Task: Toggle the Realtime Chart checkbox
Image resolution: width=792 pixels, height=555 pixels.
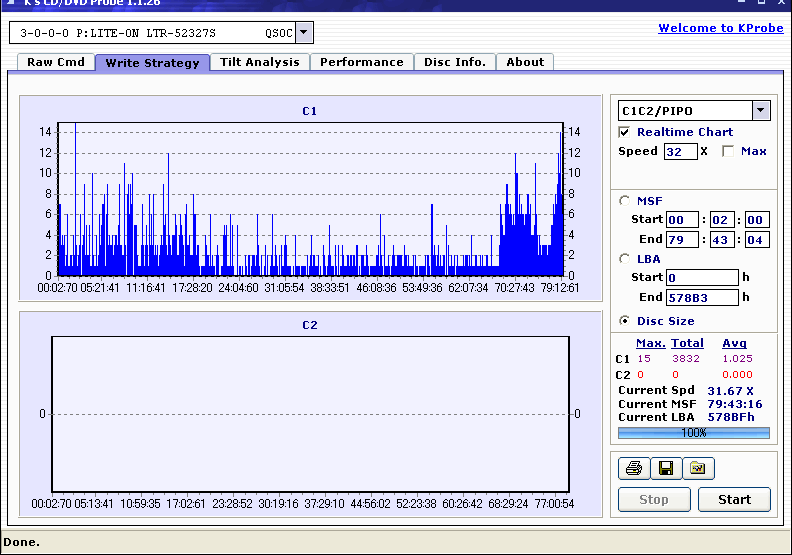Action: pos(625,132)
